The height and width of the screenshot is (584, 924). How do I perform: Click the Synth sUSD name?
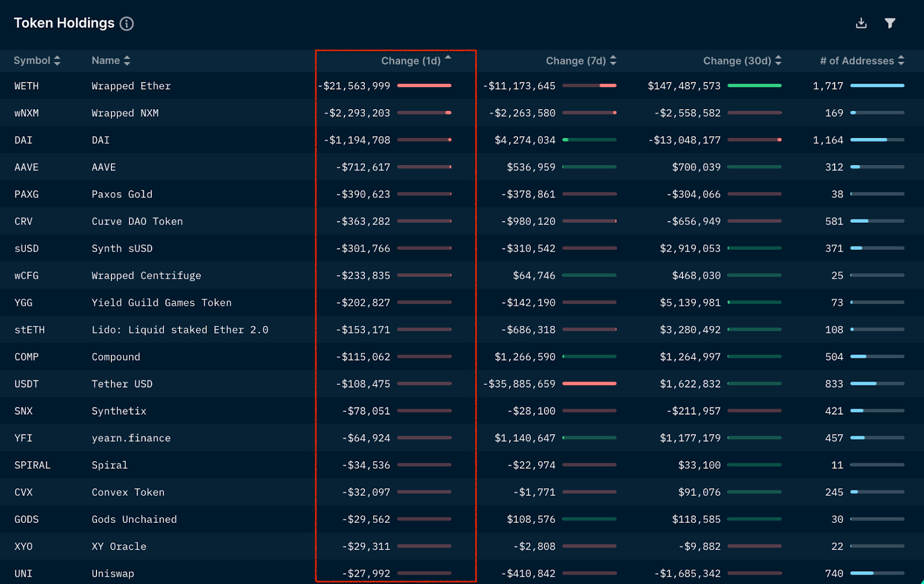(122, 249)
